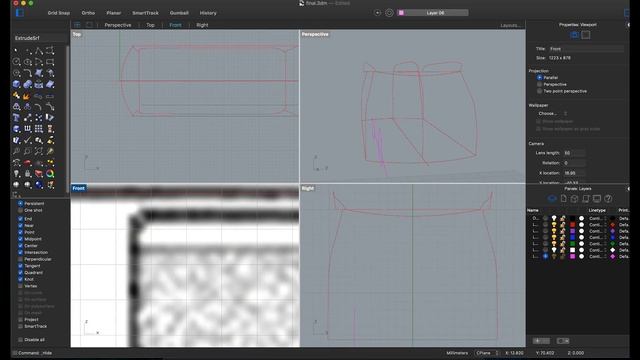Check Disable all osnaps
Screen dimensions: 640x360
20,340
